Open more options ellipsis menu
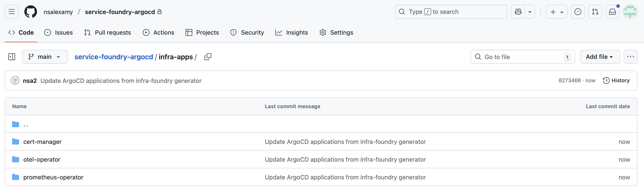Viewport: 644px width, 193px height. pos(631,57)
